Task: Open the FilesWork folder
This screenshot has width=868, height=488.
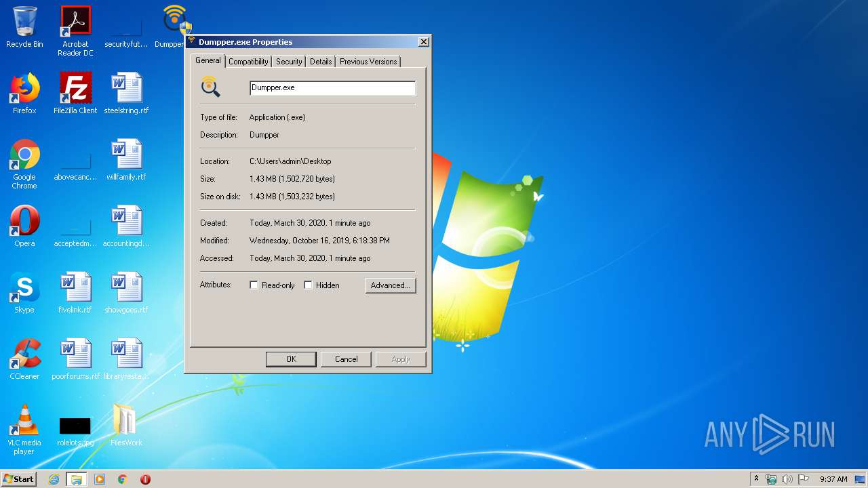Action: click(x=126, y=426)
